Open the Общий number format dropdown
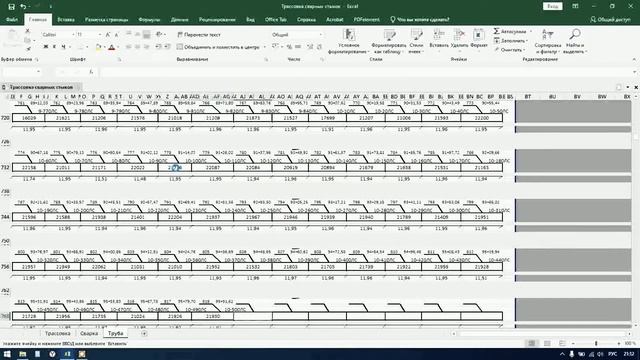This screenshot has height=360, width=640. coord(321,35)
